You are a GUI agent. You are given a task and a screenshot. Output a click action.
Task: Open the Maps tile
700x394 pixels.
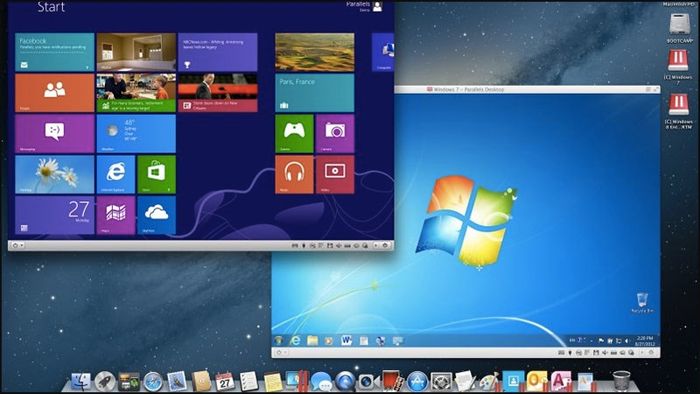pos(116,215)
